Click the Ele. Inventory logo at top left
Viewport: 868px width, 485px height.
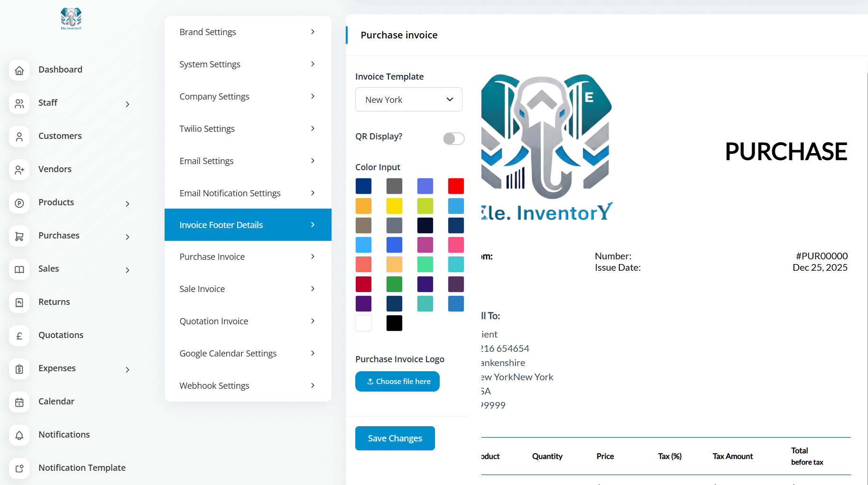point(71,18)
